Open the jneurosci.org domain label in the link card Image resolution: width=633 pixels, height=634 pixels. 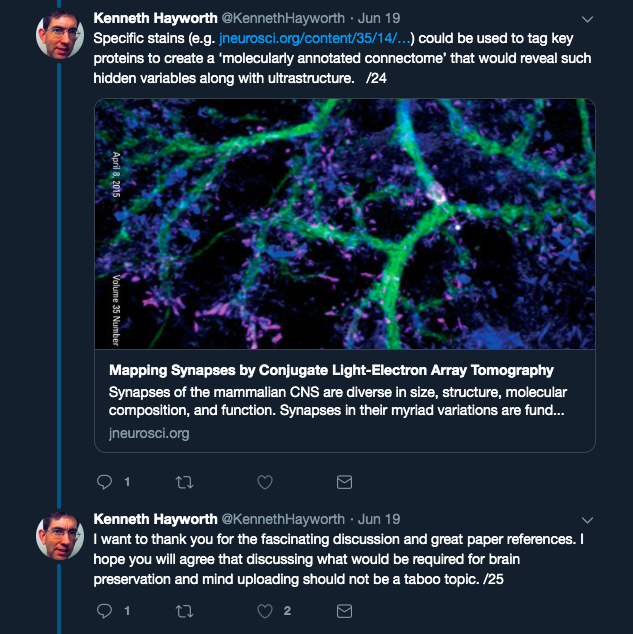click(149, 433)
